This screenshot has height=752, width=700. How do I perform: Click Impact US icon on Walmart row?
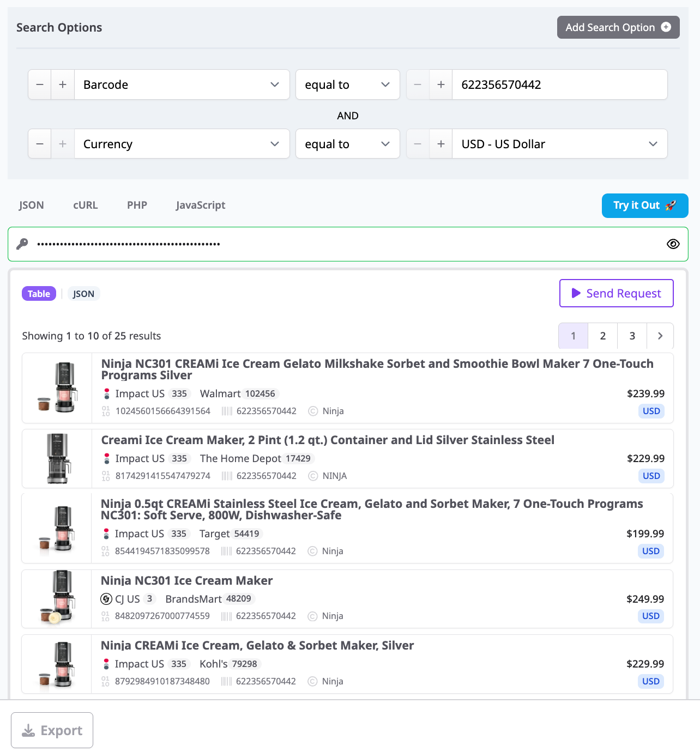(x=107, y=393)
